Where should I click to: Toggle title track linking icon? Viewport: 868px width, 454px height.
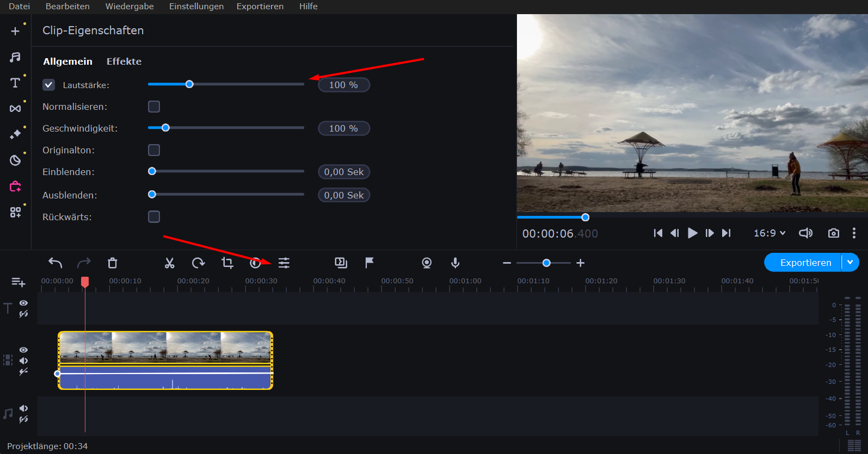tap(23, 314)
